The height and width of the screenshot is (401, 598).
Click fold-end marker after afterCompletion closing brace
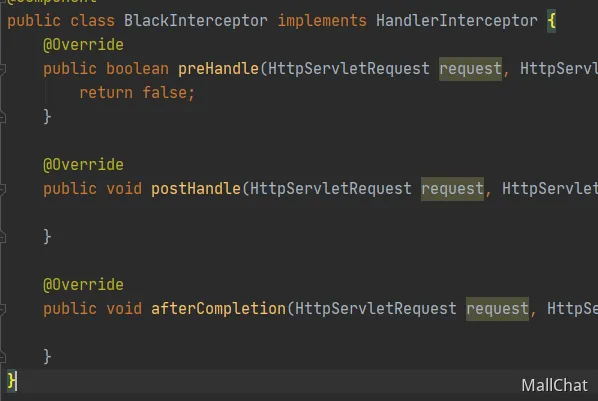[x=2, y=357]
